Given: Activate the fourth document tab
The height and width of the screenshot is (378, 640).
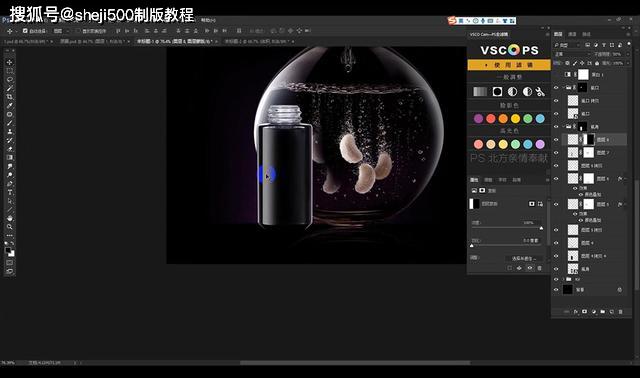Looking at the screenshot, I should [x=260, y=41].
